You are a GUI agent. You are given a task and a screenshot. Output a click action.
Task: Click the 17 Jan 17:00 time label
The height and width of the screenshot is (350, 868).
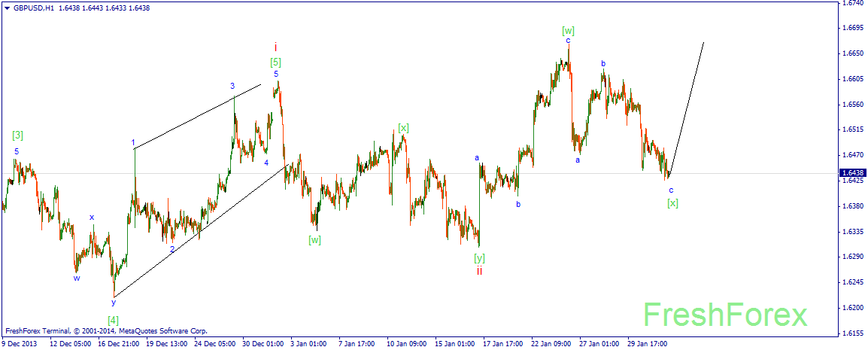(504, 343)
